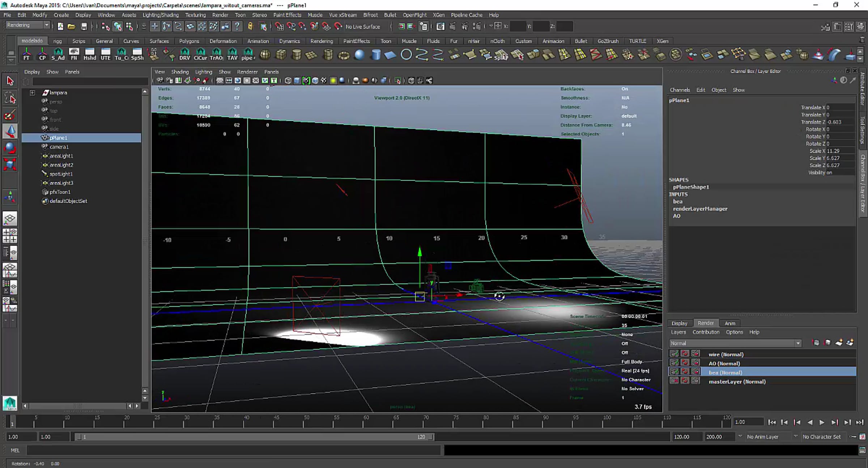868x468 pixels.
Task: Select camera1 in the outliner
Action: [59, 147]
